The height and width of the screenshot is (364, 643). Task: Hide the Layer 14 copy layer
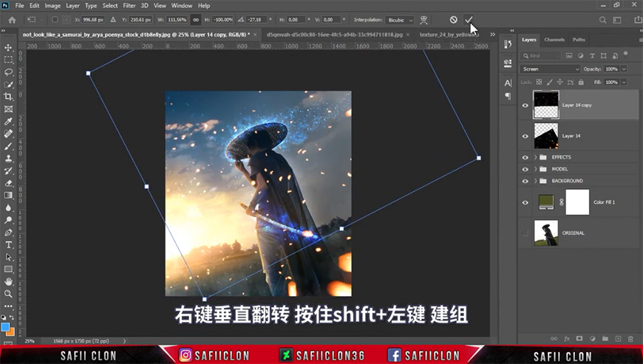(525, 106)
